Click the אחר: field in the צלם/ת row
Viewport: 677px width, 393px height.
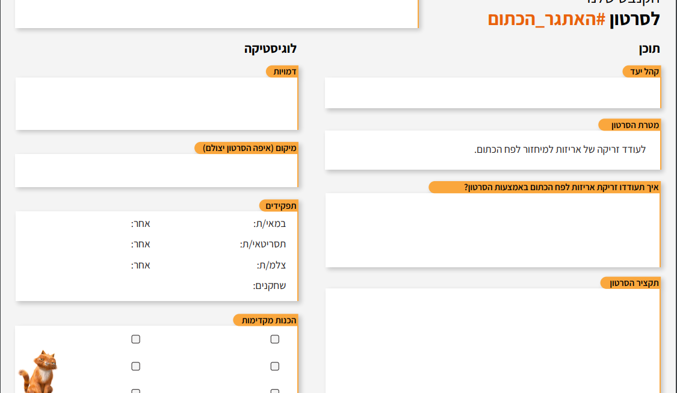(x=76, y=265)
